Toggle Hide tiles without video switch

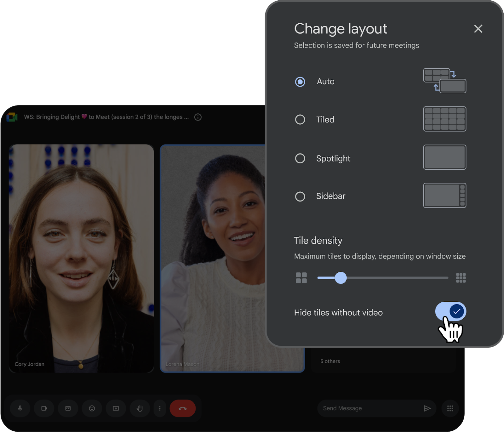pos(451,311)
